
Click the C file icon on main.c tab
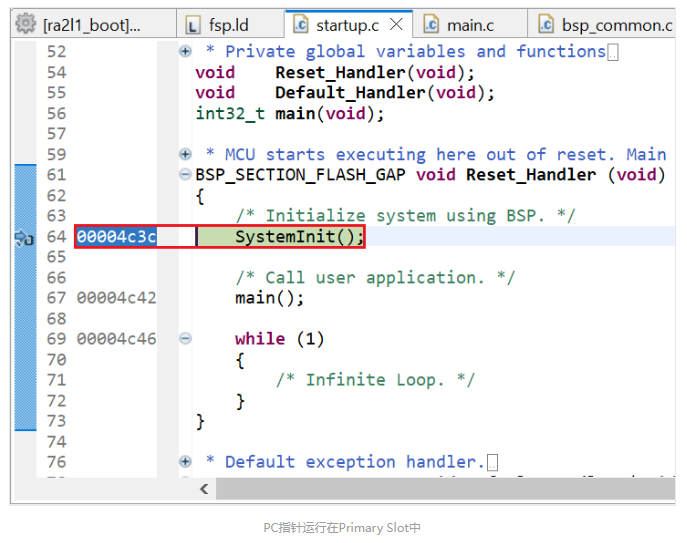click(431, 24)
